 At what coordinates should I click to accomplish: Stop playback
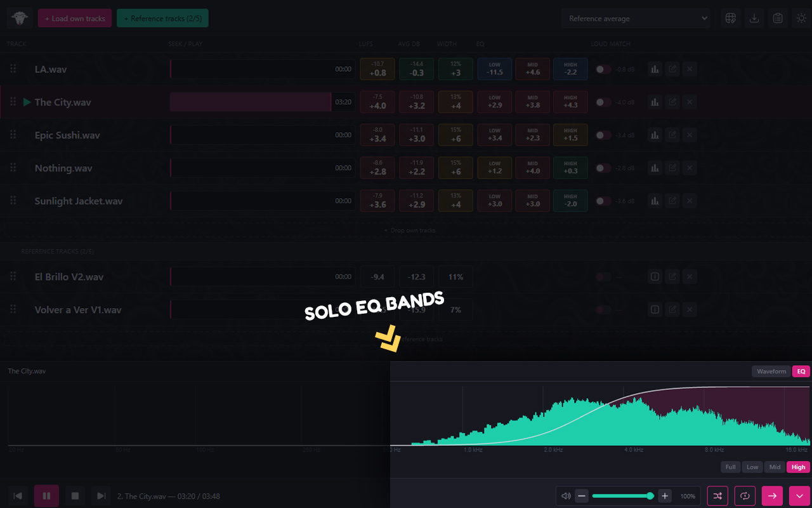[x=75, y=496]
